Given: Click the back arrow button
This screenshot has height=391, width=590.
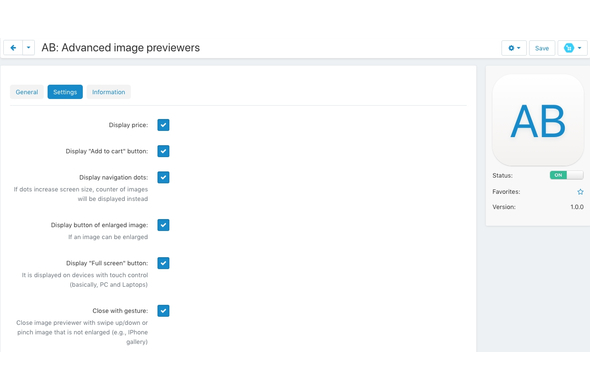Looking at the screenshot, I should tap(13, 48).
